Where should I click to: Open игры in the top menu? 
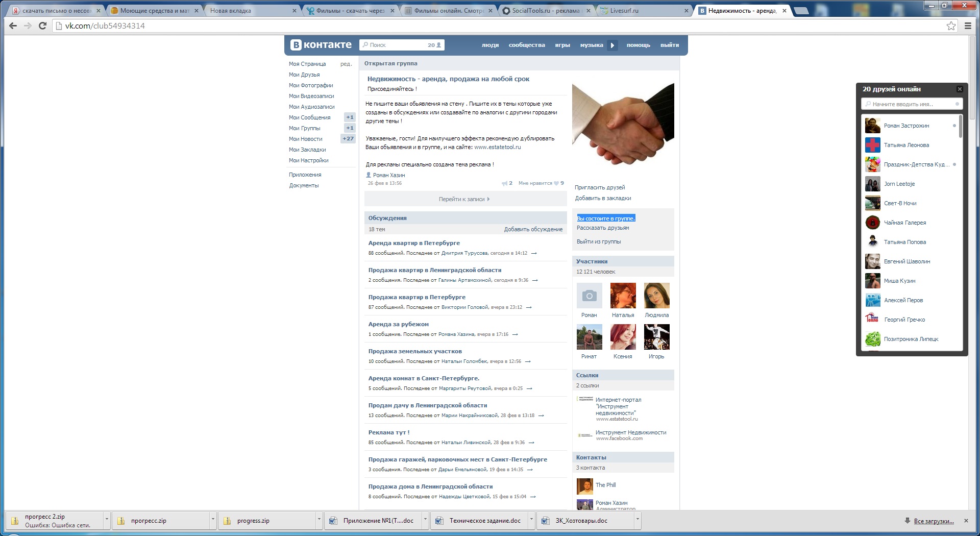(x=562, y=45)
